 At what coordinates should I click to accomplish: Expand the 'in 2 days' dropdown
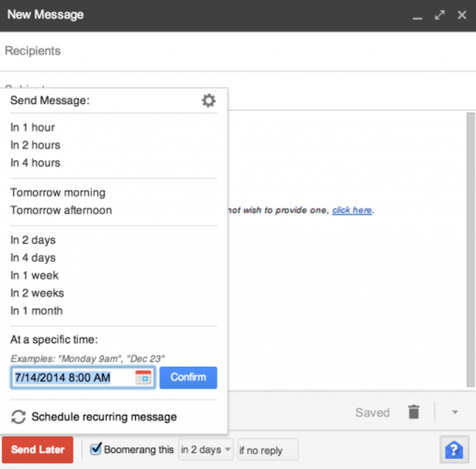(x=206, y=449)
